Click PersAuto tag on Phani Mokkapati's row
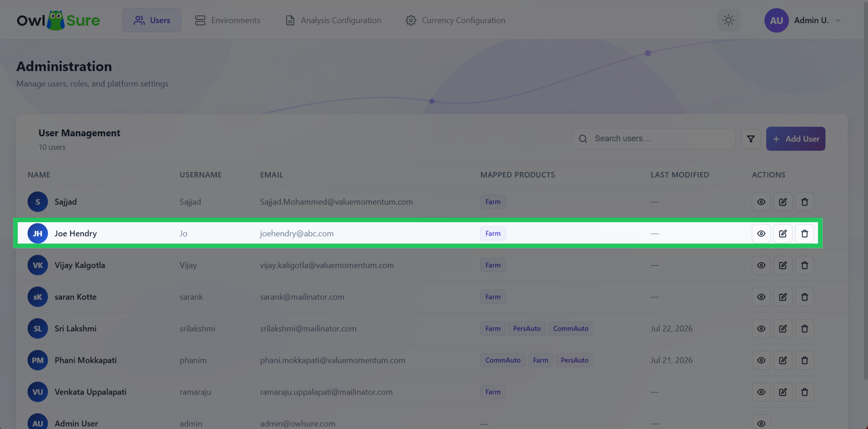The height and width of the screenshot is (429, 868). 575,360
